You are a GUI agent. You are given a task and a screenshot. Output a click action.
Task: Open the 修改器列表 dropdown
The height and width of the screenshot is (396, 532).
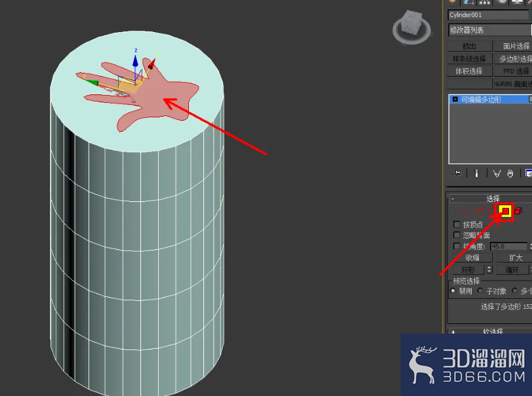(x=490, y=30)
